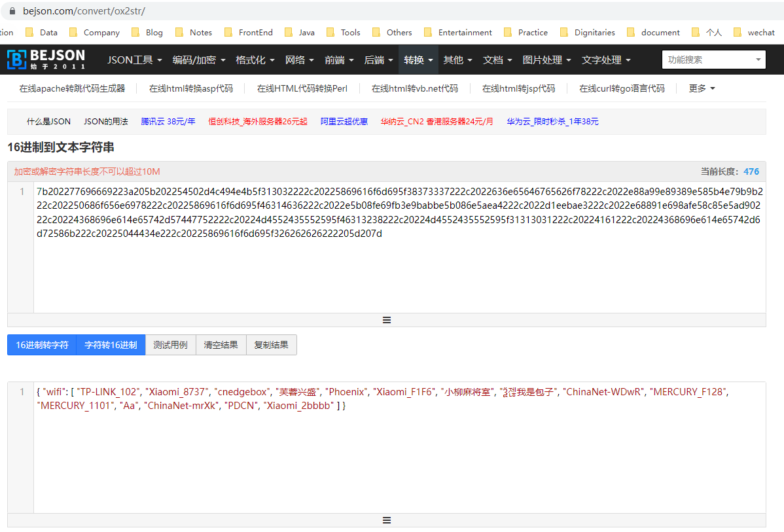Open the Java bookmarks folder
Screen dimensions: 784x532
point(305,32)
